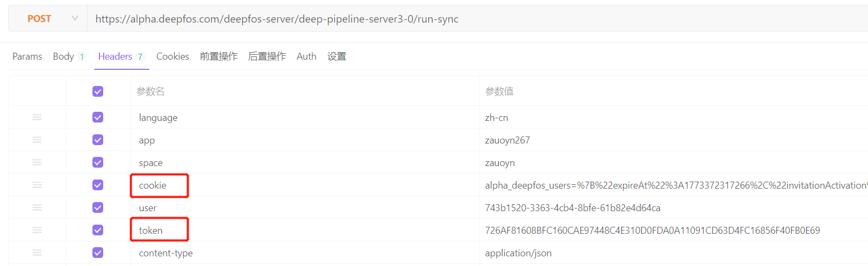The width and height of the screenshot is (868, 266).
Task: Go to the Cookies tab
Action: click(173, 56)
